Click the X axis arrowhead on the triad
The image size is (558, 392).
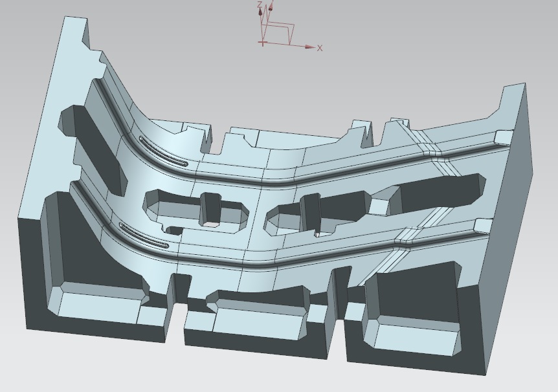311,47
